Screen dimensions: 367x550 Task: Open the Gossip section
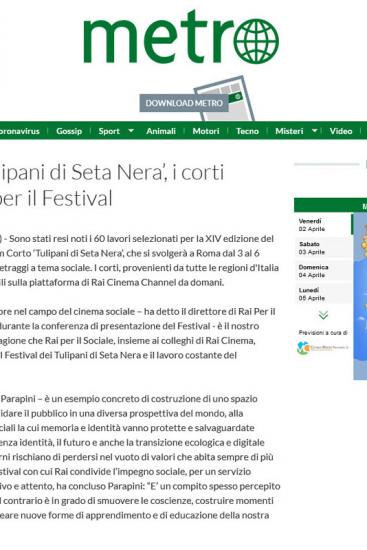tap(69, 131)
